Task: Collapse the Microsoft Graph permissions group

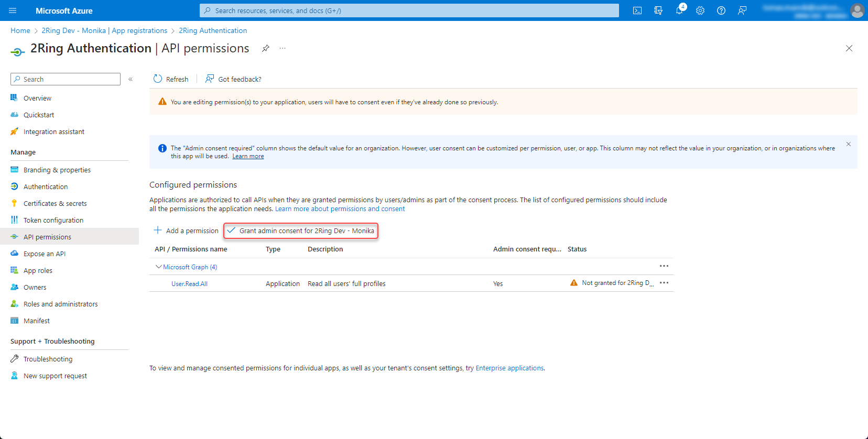Action: coord(158,267)
